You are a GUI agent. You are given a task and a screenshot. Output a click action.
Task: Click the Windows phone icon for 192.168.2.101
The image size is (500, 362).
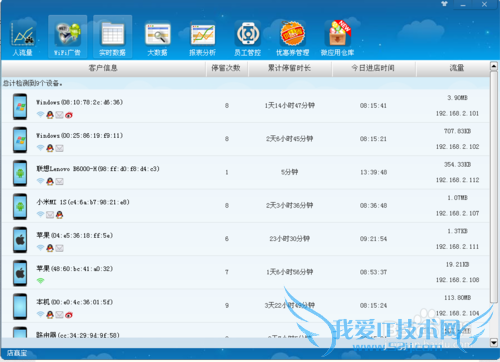[20, 106]
